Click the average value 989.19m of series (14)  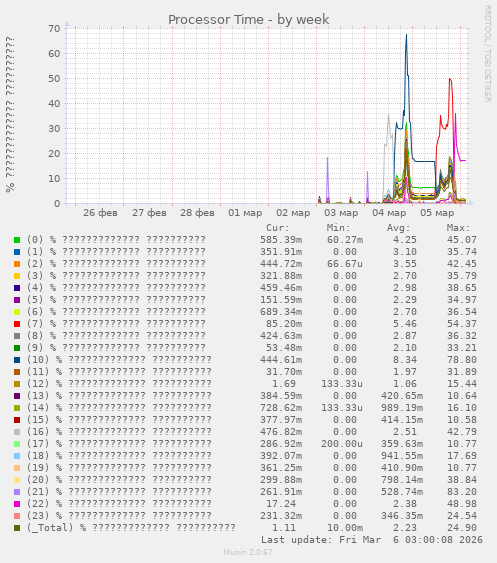click(402, 408)
